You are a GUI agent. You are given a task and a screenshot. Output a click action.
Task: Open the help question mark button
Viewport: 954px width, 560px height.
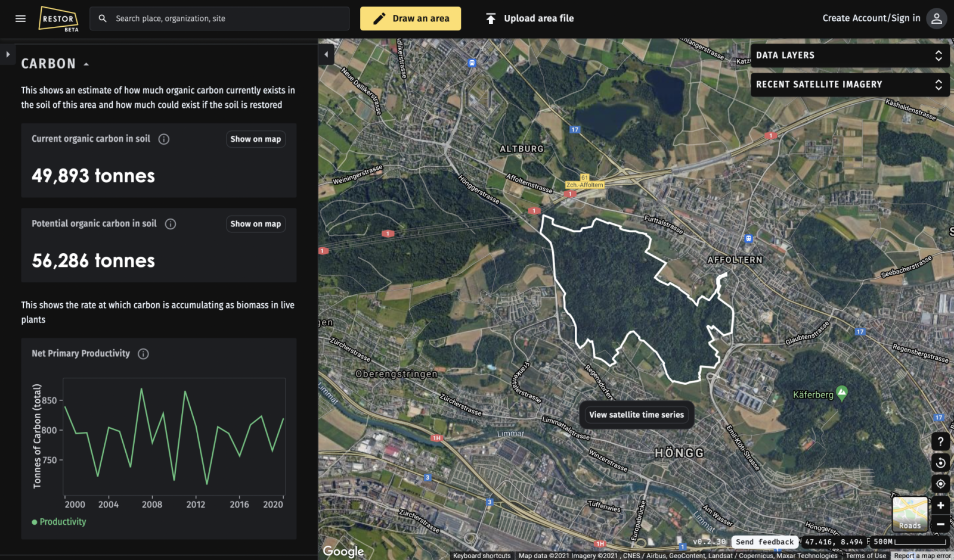[x=940, y=441]
